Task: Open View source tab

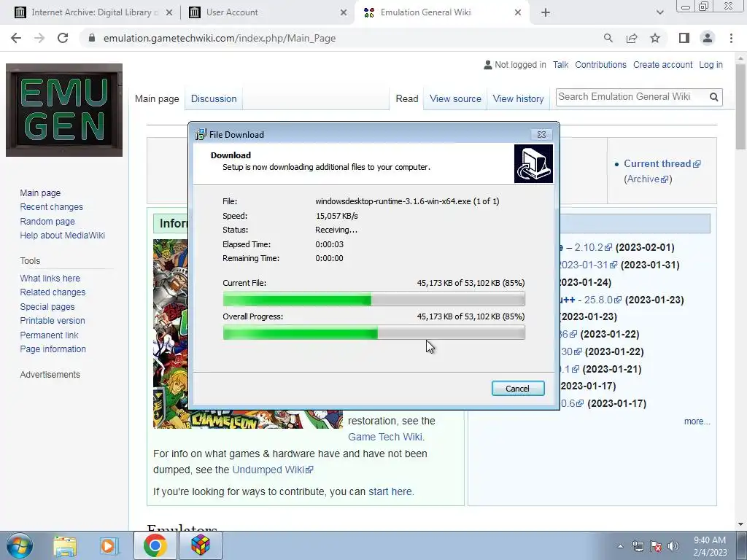Action: (x=455, y=98)
